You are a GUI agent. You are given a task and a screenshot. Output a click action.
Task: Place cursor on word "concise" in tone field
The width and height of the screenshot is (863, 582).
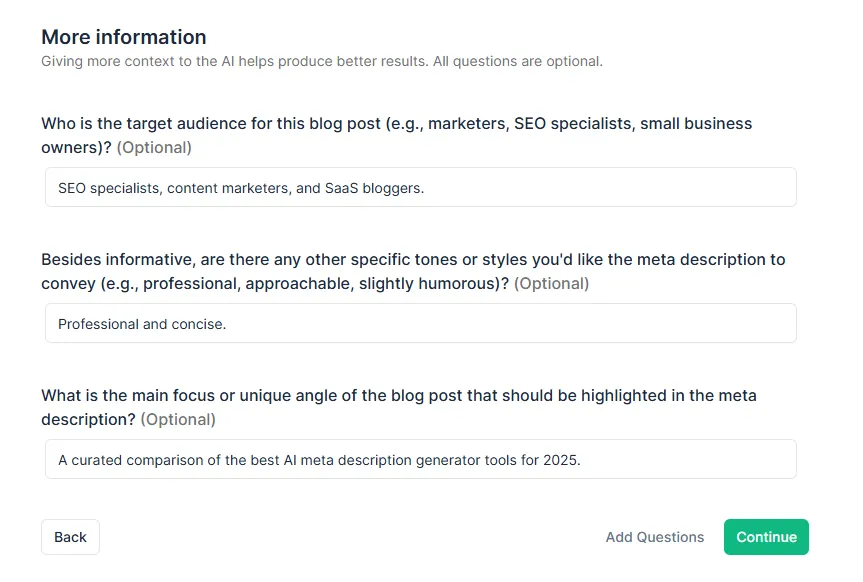[x=199, y=324]
